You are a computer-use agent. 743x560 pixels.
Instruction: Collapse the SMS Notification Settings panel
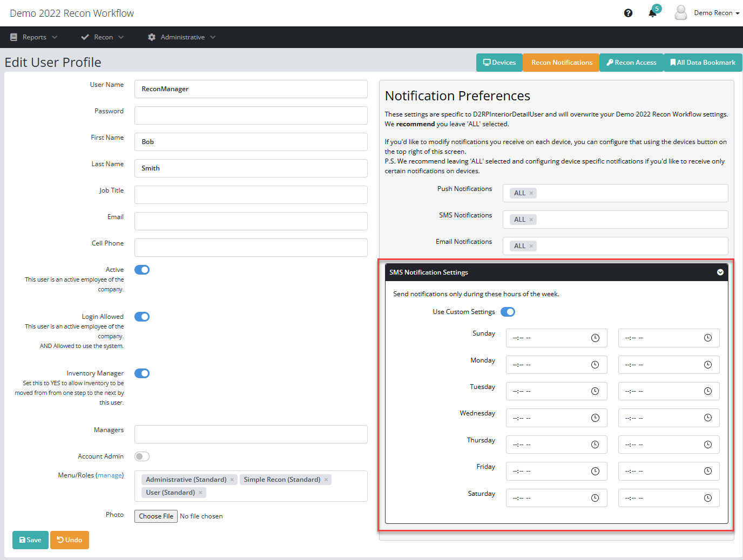[x=720, y=272]
